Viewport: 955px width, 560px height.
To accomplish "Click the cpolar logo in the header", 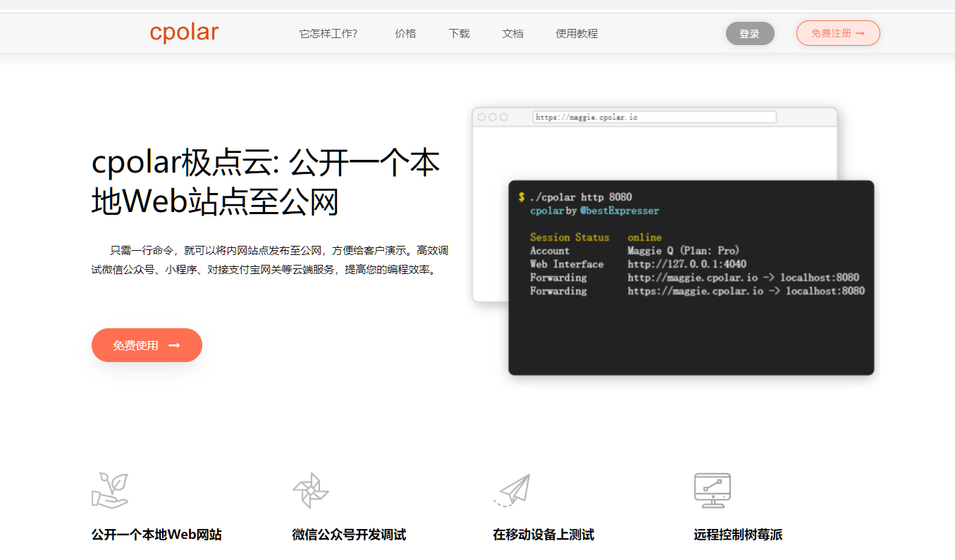I will (x=184, y=32).
